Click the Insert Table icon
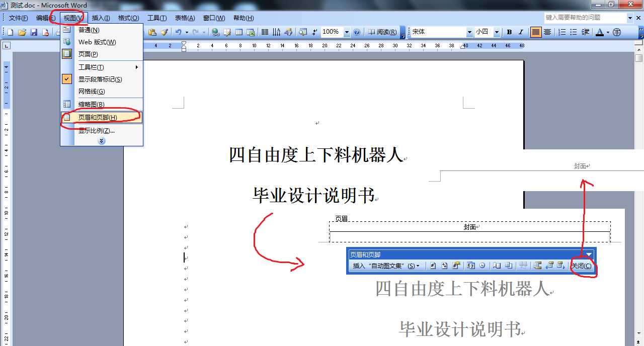 pyautogui.click(x=239, y=32)
